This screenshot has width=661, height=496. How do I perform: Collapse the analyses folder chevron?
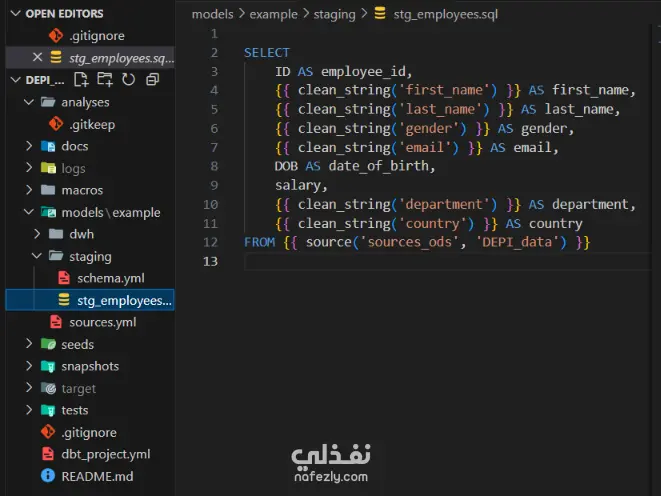coord(29,102)
